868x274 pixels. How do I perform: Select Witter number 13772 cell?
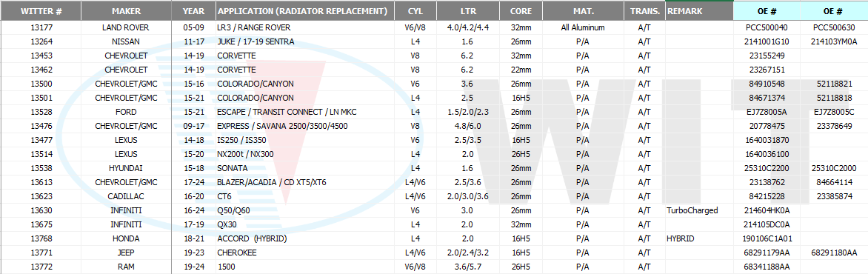[41, 267]
